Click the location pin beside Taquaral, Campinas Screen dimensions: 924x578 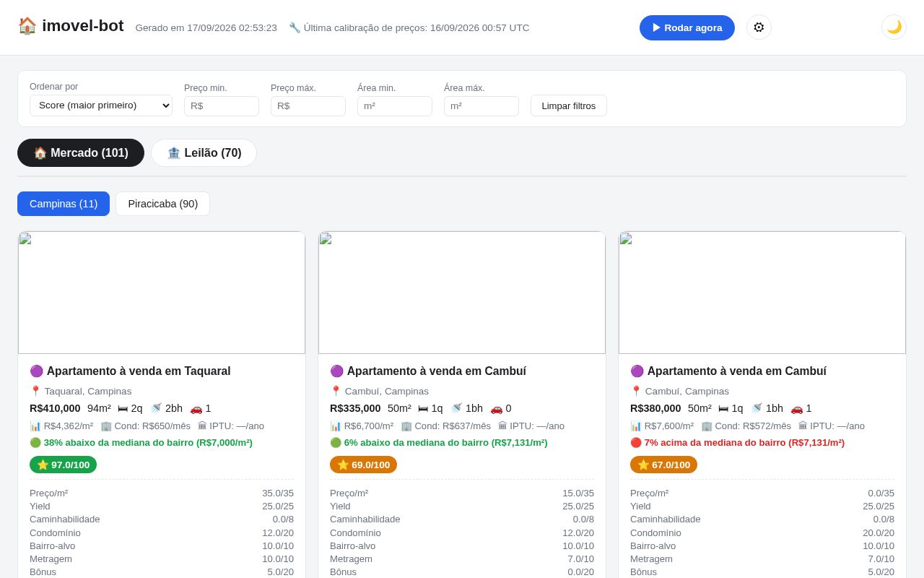coord(35,392)
